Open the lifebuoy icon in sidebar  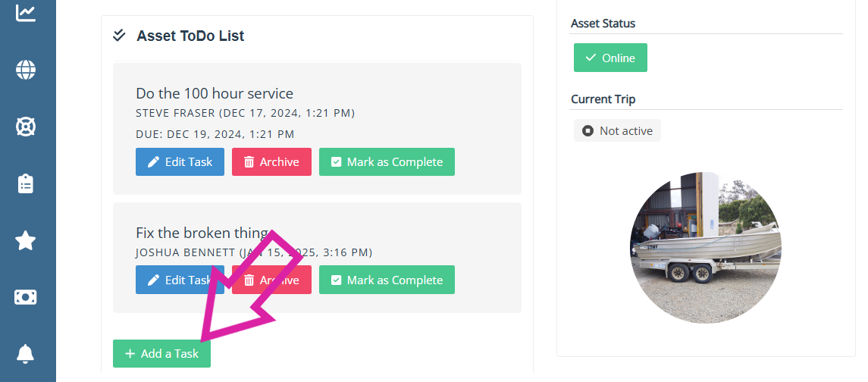[x=26, y=127]
